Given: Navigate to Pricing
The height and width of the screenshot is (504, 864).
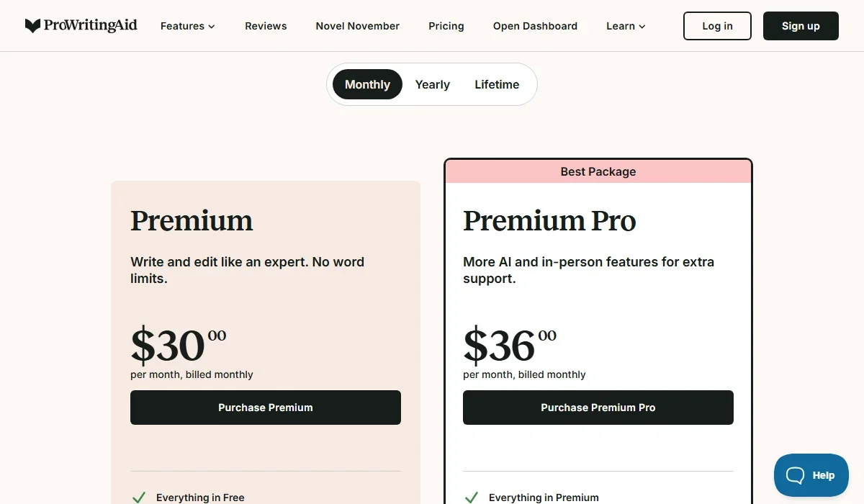Looking at the screenshot, I should tap(446, 26).
